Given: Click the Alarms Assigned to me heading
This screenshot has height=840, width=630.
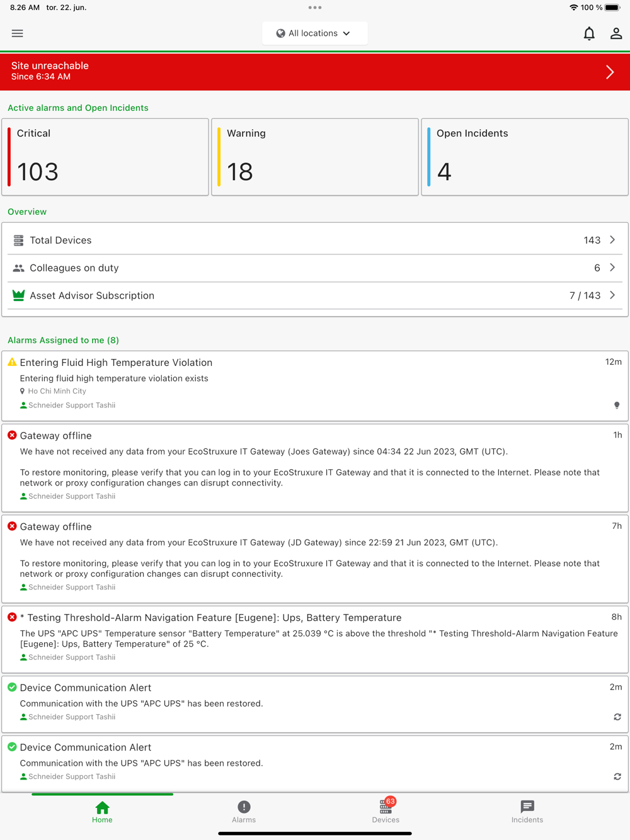Looking at the screenshot, I should click(x=63, y=340).
